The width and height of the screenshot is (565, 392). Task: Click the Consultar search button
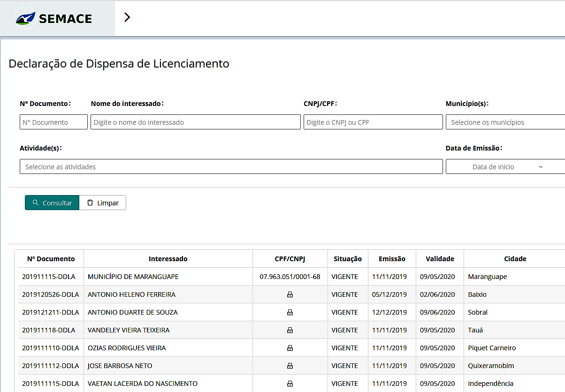(x=52, y=203)
